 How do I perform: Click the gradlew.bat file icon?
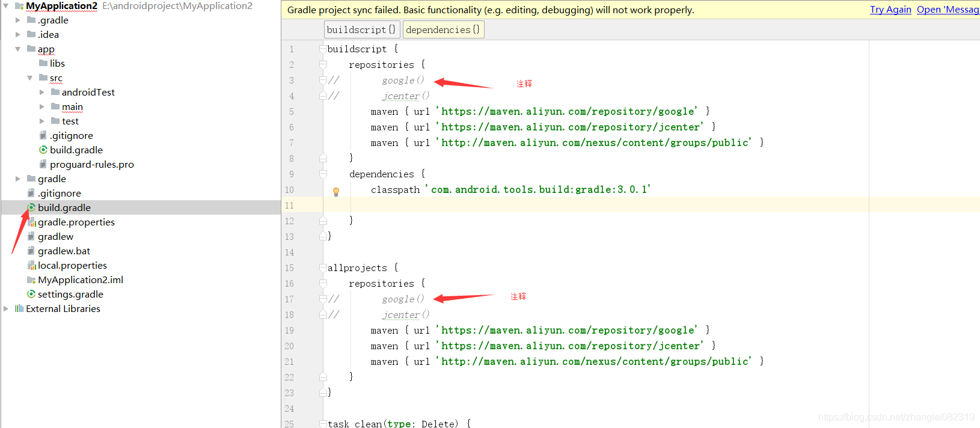[31, 251]
